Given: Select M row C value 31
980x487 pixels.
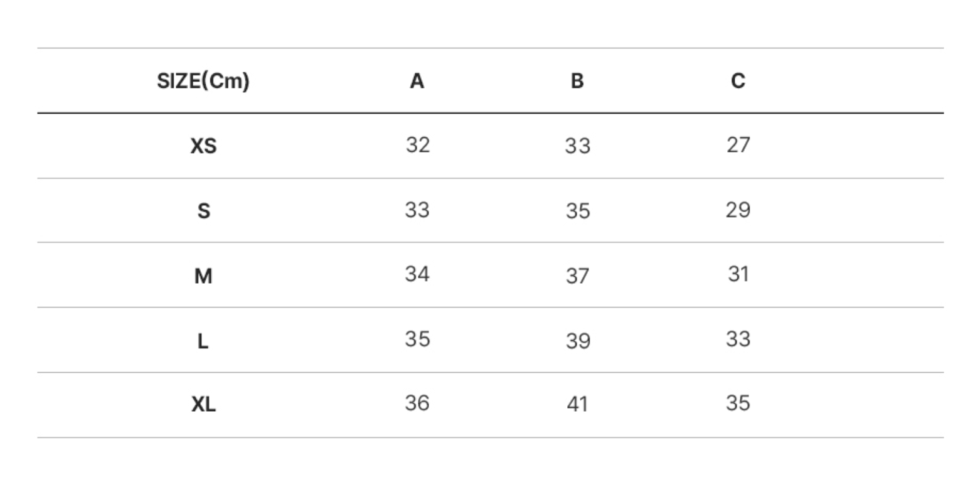Looking at the screenshot, I should pos(738,274).
